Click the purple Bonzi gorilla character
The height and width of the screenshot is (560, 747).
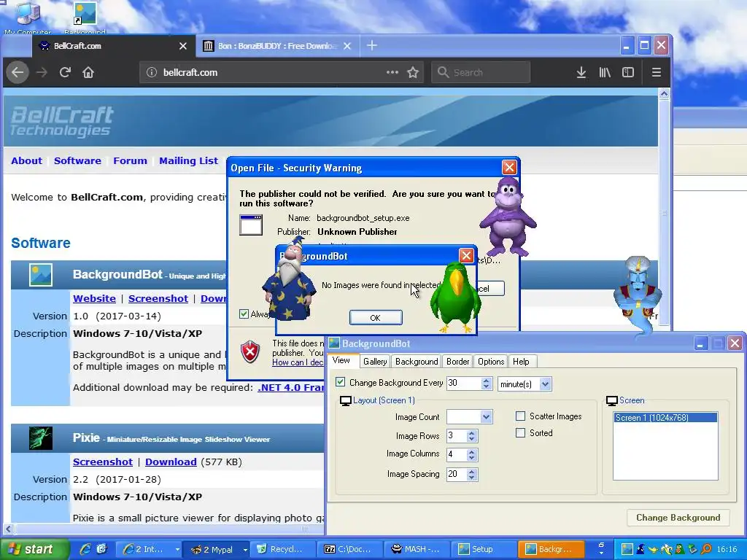point(508,216)
